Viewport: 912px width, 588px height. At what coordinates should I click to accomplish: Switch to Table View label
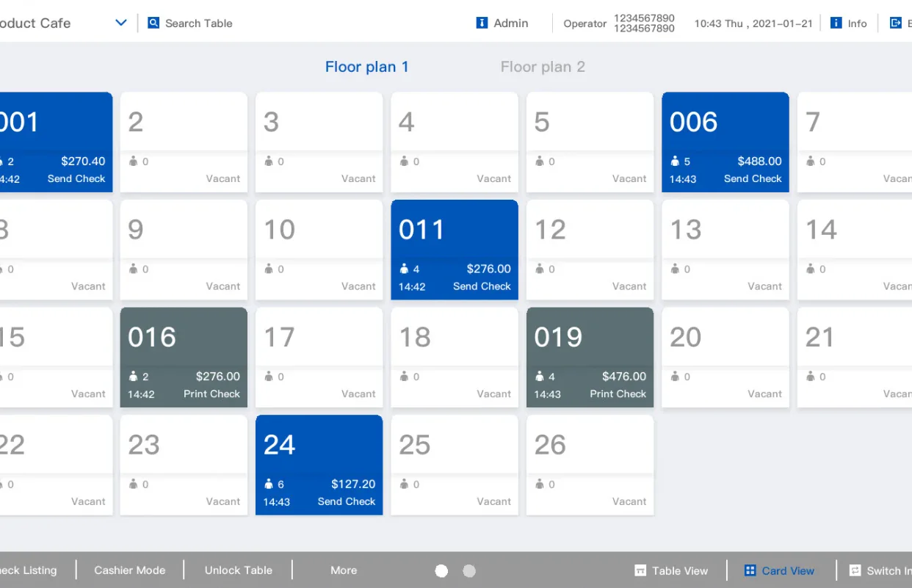tap(680, 570)
